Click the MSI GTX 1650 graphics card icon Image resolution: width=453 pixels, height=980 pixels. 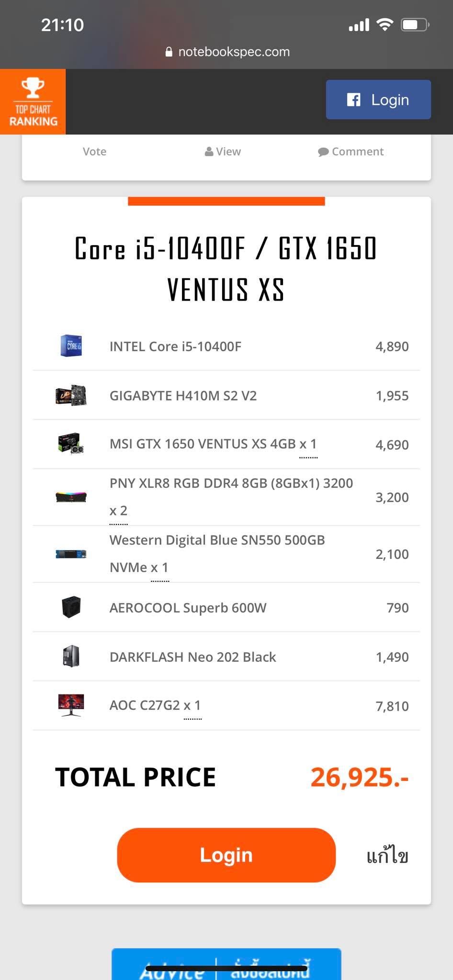click(71, 444)
